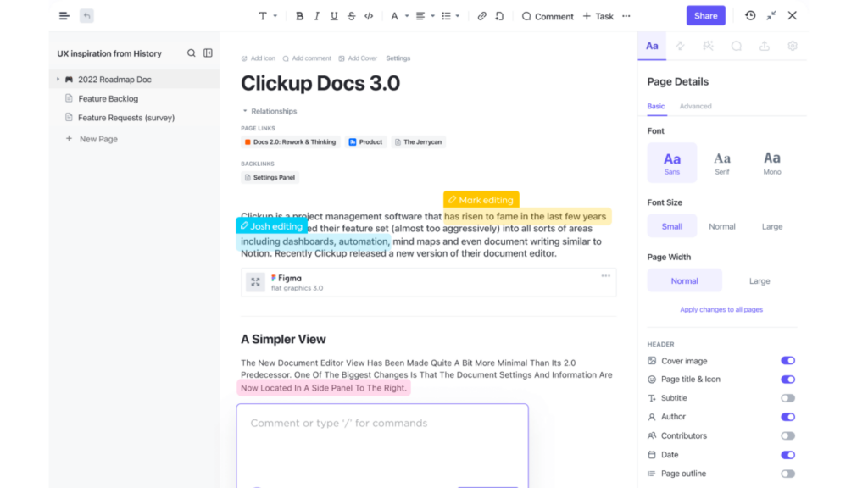
Task: Toggle bold formatting
Action: pyautogui.click(x=299, y=16)
